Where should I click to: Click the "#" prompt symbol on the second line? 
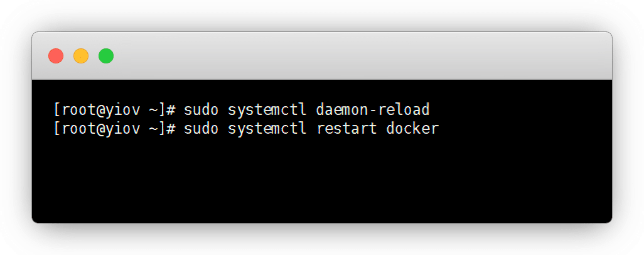point(169,129)
